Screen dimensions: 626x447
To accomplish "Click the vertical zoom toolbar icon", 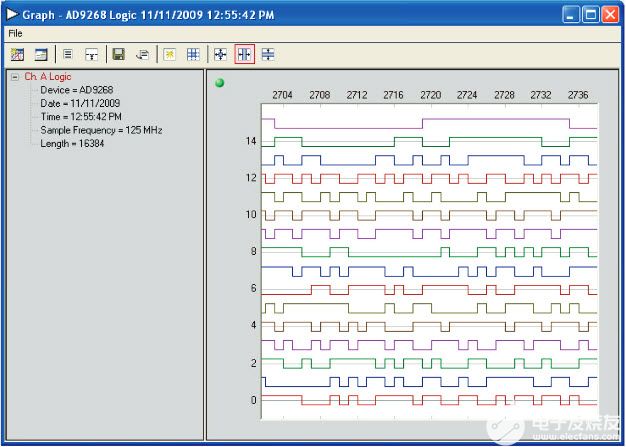I will tap(268, 54).
